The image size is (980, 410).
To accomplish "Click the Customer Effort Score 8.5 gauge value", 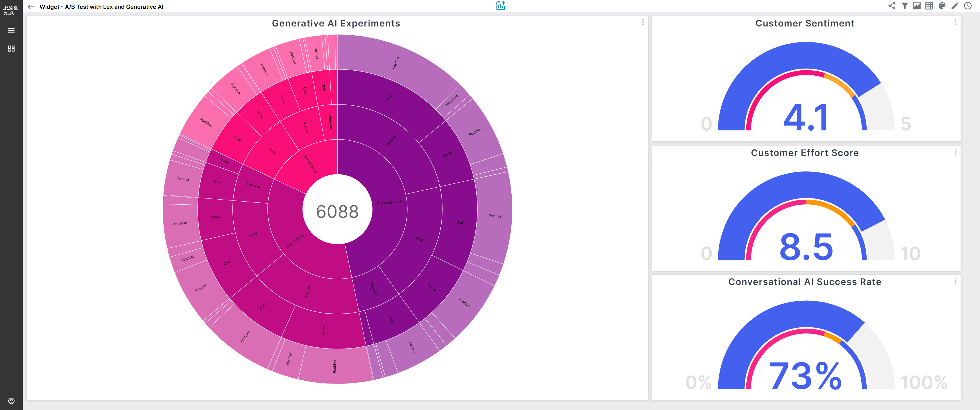I will (806, 247).
